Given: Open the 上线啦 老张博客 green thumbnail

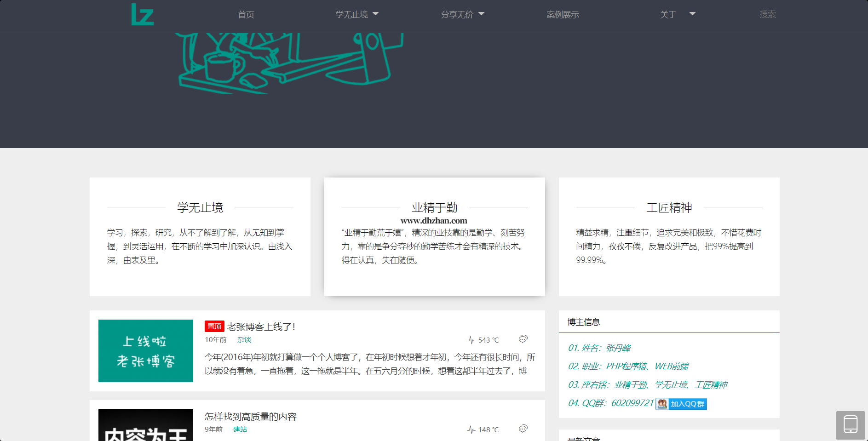Looking at the screenshot, I should 146,351.
